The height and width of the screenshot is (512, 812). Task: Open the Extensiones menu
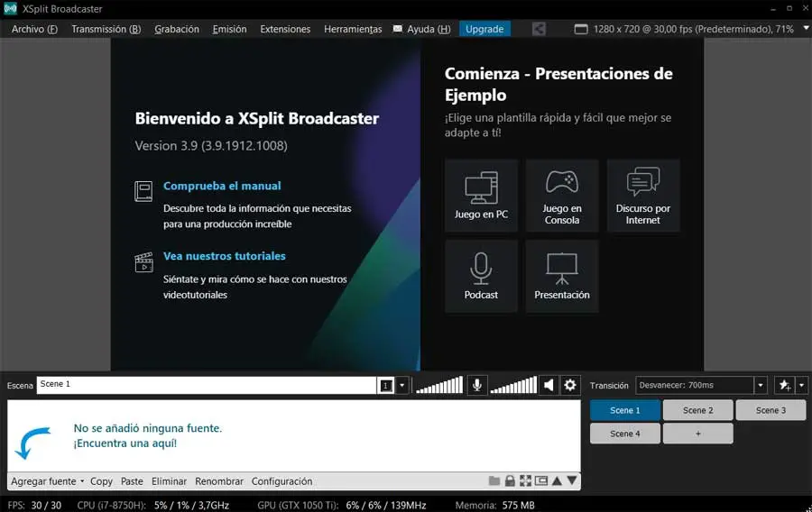pyautogui.click(x=285, y=29)
